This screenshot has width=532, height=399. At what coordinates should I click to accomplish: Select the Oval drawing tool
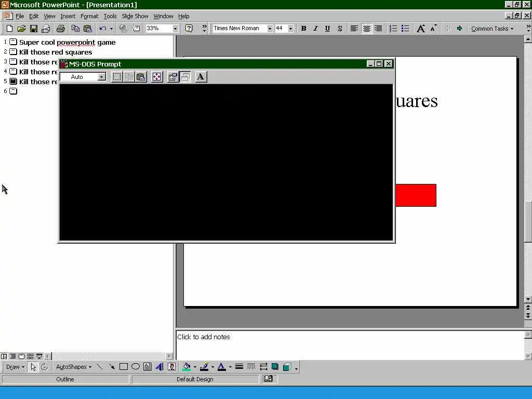(136, 367)
